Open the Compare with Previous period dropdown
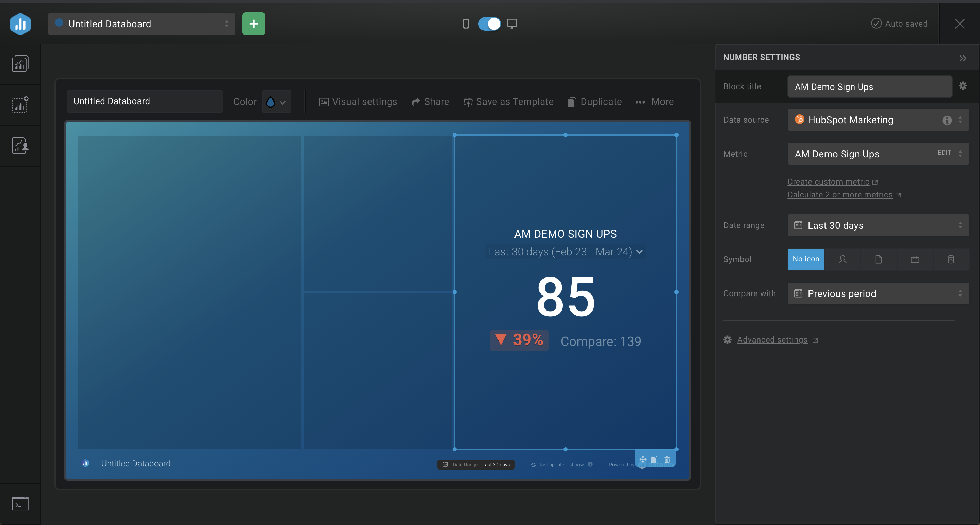The image size is (980, 525). click(x=878, y=293)
